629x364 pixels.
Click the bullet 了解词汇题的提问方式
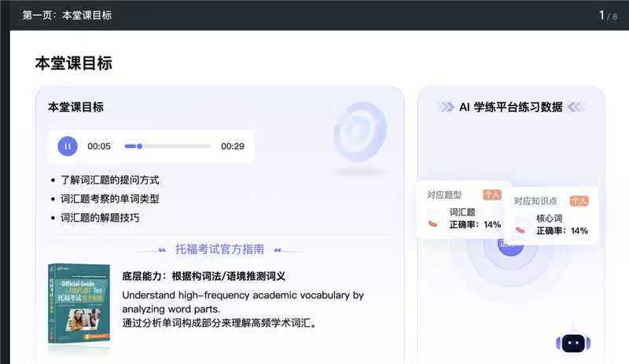[x=109, y=180]
